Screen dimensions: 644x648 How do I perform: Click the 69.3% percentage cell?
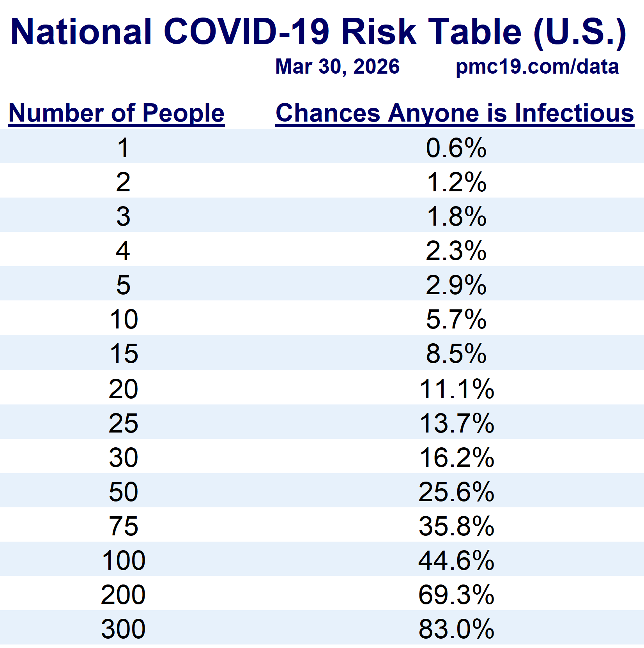click(456, 595)
